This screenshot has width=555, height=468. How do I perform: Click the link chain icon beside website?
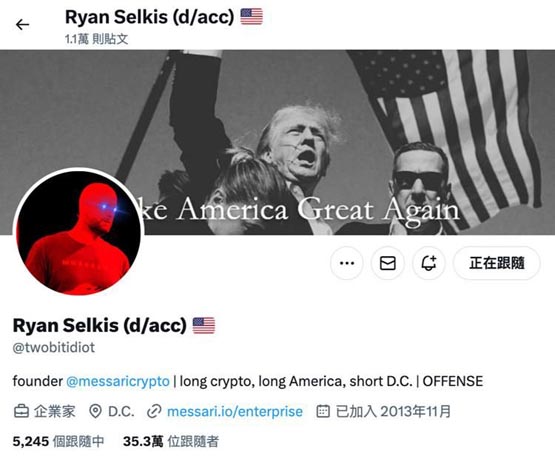[154, 411]
